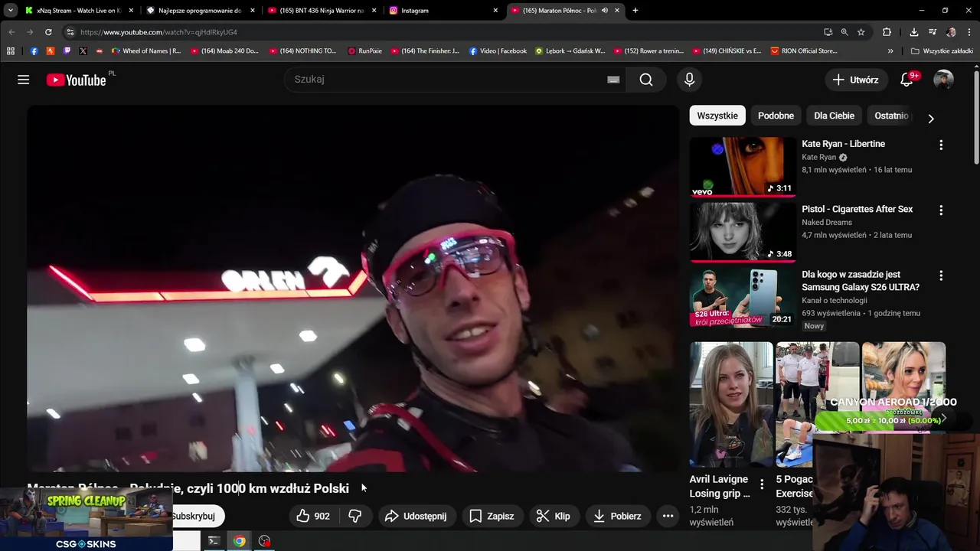The height and width of the screenshot is (551, 980).
Task: Save video with Zapisz button
Action: pyautogui.click(x=492, y=516)
